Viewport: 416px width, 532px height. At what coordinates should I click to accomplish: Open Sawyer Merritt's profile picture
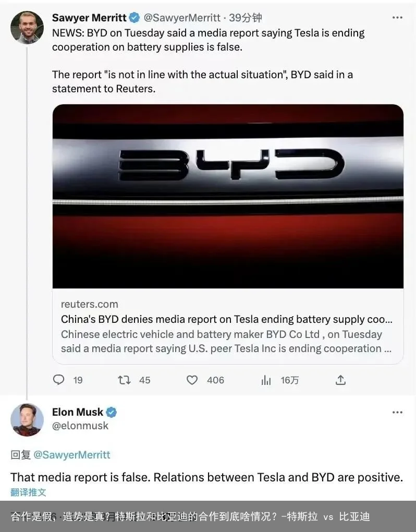(27, 27)
